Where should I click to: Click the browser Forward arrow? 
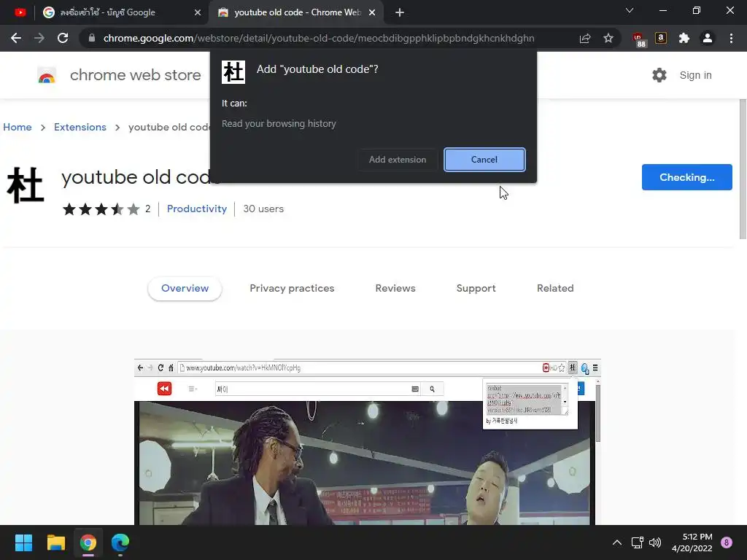[x=39, y=38]
